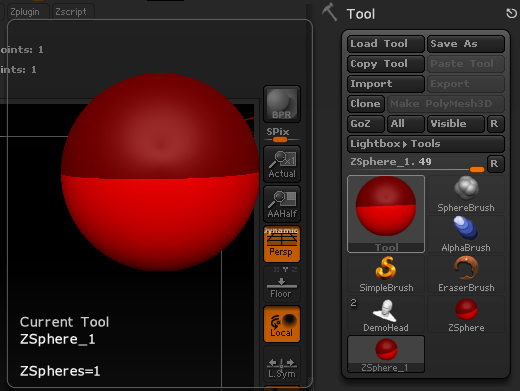Click the AAHalf zoom icon
The height and width of the screenshot is (391, 520).
(282, 204)
